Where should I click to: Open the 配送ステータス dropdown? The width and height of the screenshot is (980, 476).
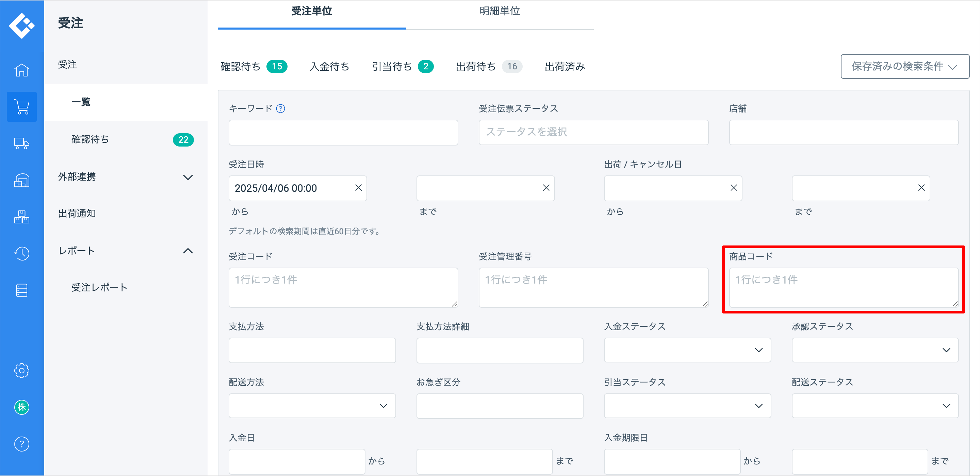pos(875,406)
